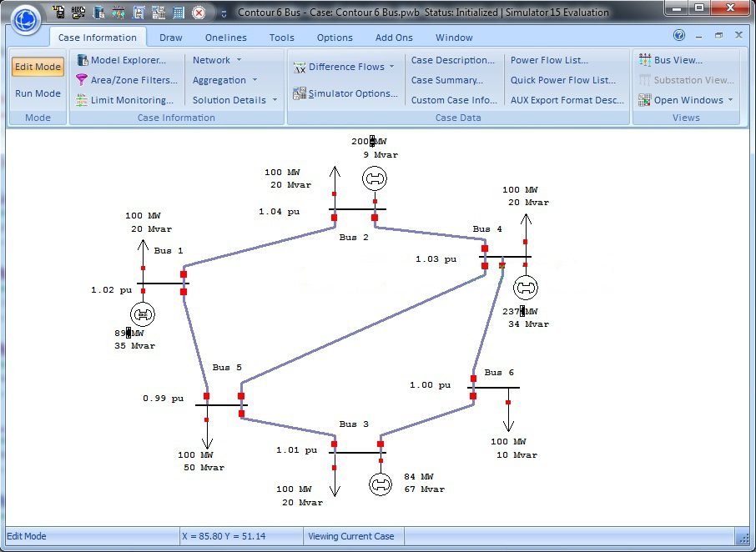
Task: Open Simulator Options dialog
Action: tap(345, 93)
